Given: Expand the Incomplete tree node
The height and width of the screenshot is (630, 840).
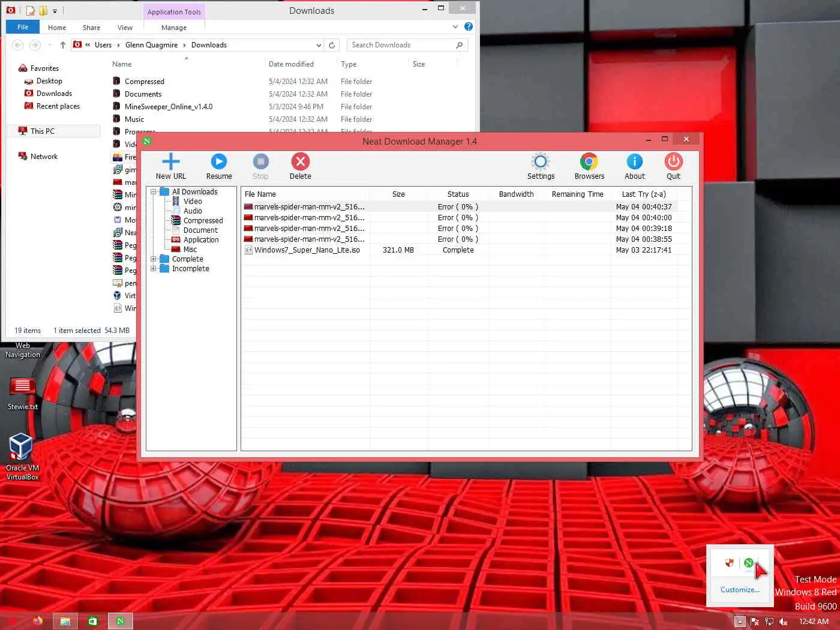Looking at the screenshot, I should 154,269.
